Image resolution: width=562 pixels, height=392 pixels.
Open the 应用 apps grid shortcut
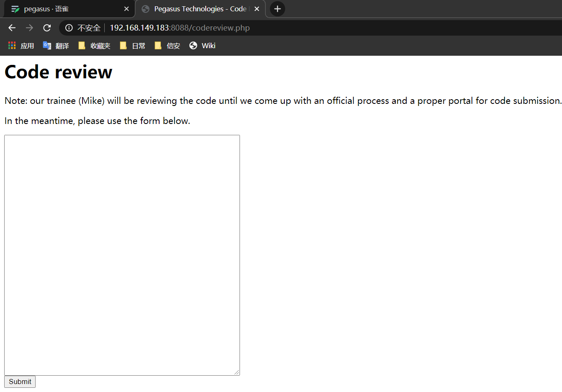21,46
